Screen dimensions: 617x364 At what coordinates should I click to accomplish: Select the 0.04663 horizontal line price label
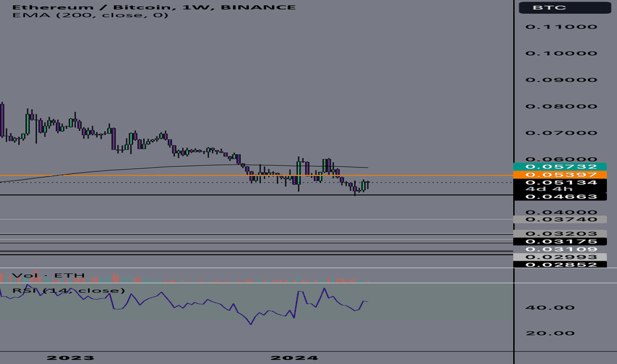tap(560, 197)
